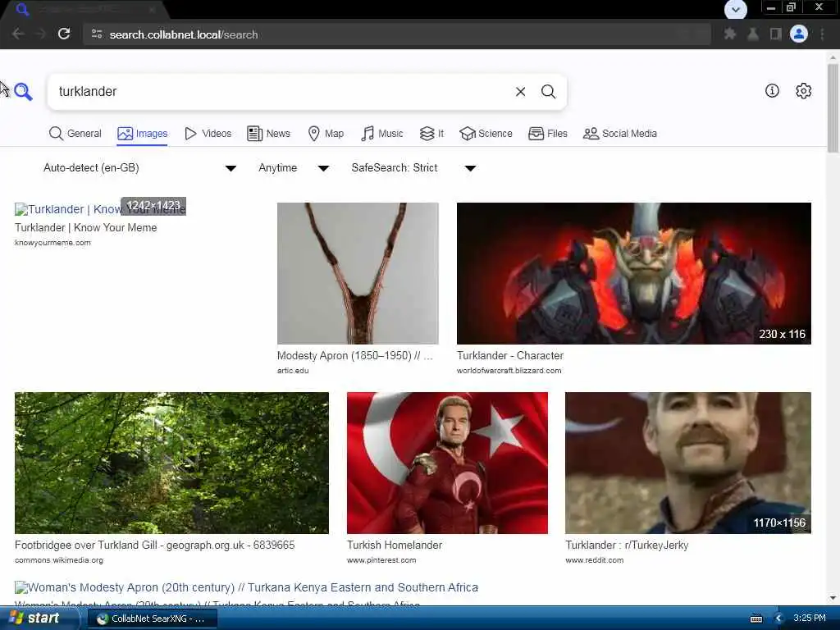
Task: Switch to the Map tab
Action: (326, 134)
